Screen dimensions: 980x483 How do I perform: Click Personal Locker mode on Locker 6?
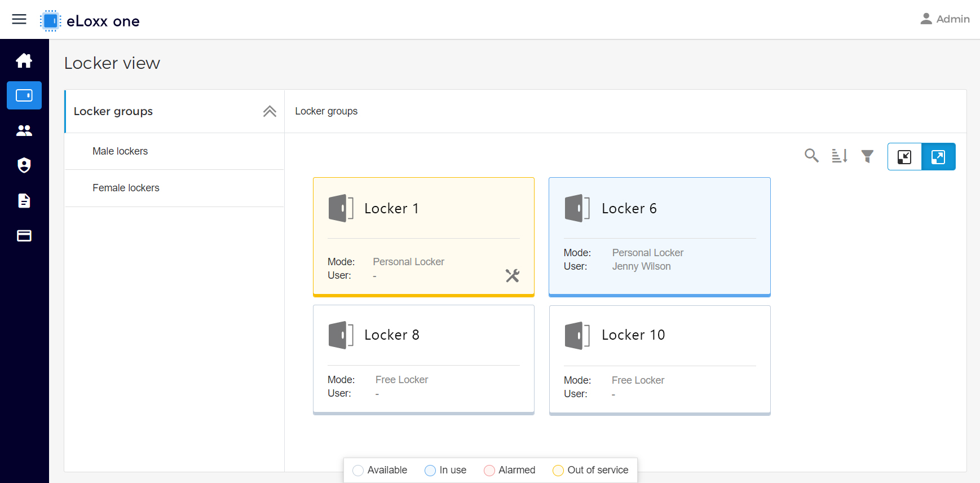648,253
